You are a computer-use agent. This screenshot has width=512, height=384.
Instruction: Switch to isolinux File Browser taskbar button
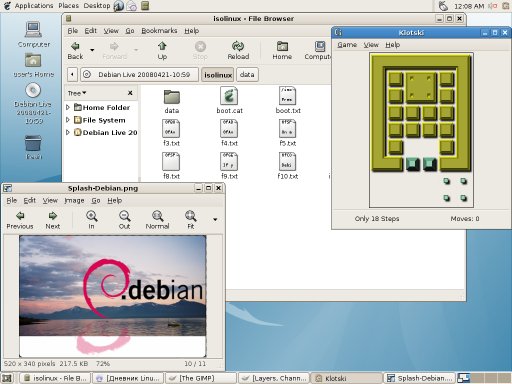coord(55,378)
